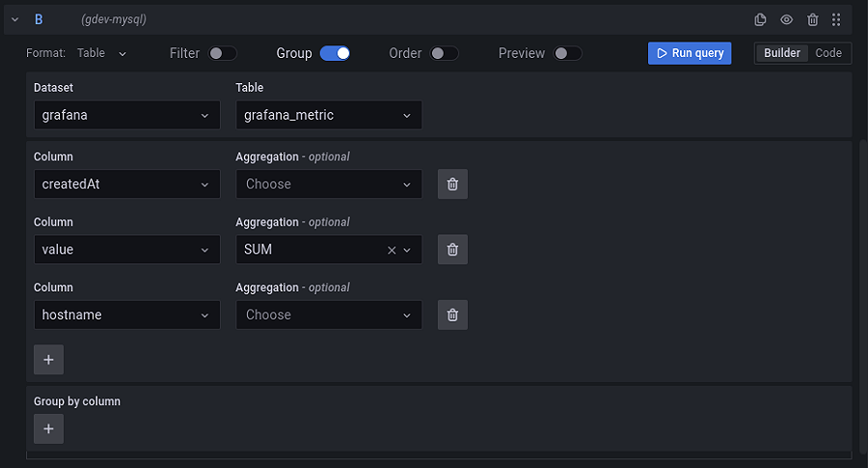This screenshot has height=468, width=868.
Task: Grab the drag handle for query B
Action: [x=836, y=19]
